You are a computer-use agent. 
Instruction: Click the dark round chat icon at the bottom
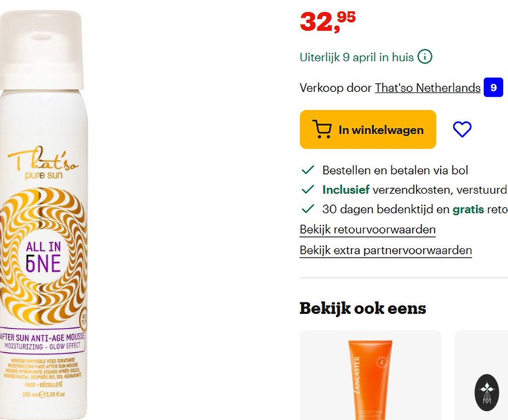pyautogui.click(x=487, y=393)
